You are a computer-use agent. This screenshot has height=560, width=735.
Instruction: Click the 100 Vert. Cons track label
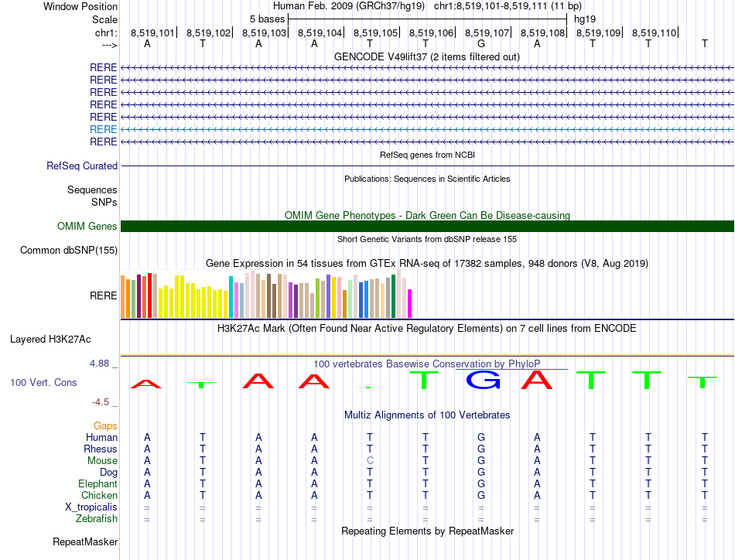(43, 382)
